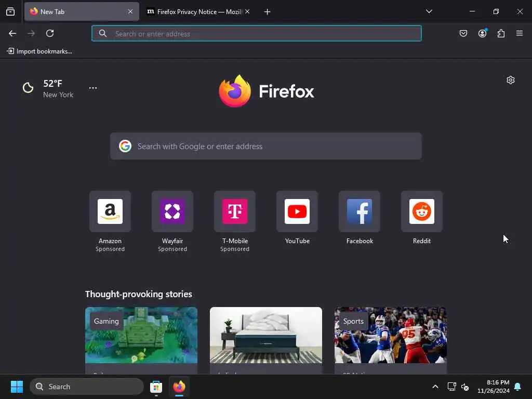This screenshot has width=532, height=399.
Task: Click the Google logo in search box
Action: pyautogui.click(x=125, y=146)
